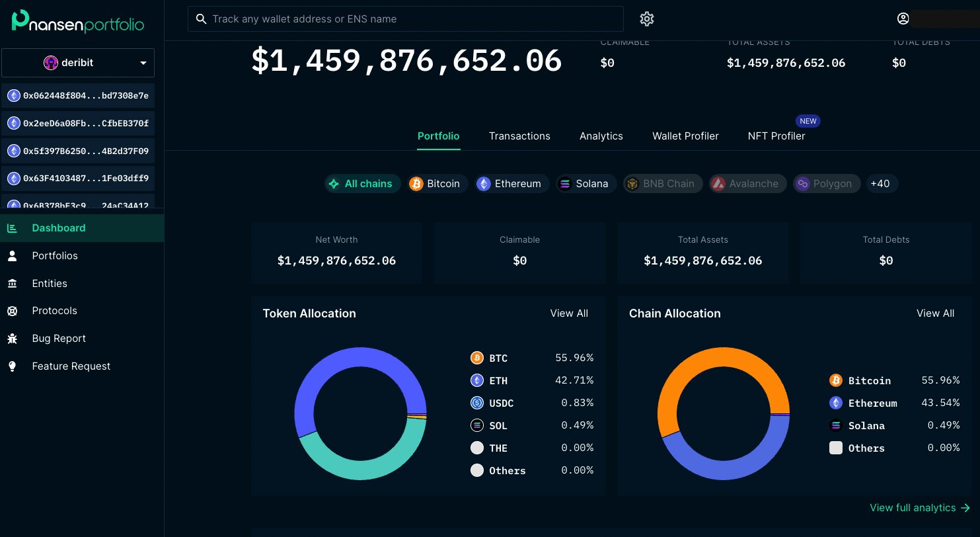Open the Analytics tab
980x537 pixels.
601,136
